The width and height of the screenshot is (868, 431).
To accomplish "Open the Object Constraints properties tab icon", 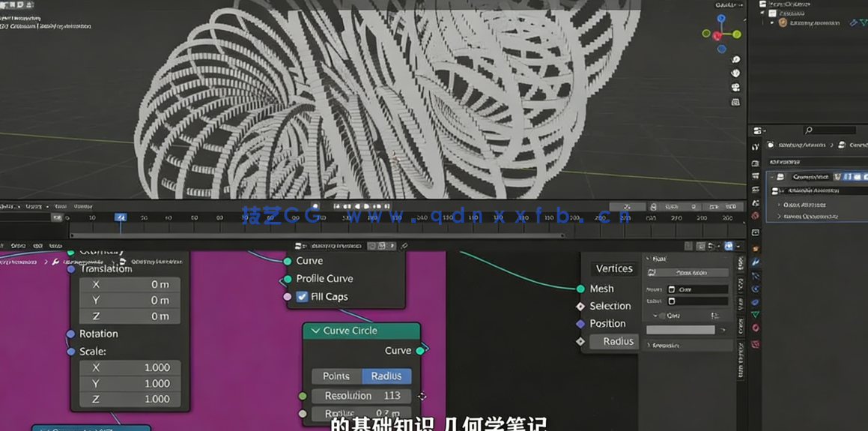I will click(x=756, y=302).
